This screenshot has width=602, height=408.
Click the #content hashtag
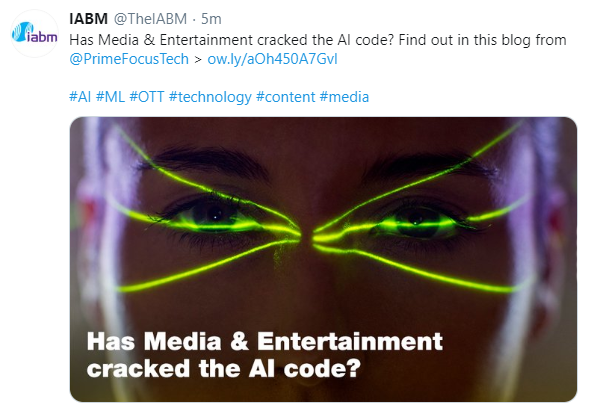[285, 97]
